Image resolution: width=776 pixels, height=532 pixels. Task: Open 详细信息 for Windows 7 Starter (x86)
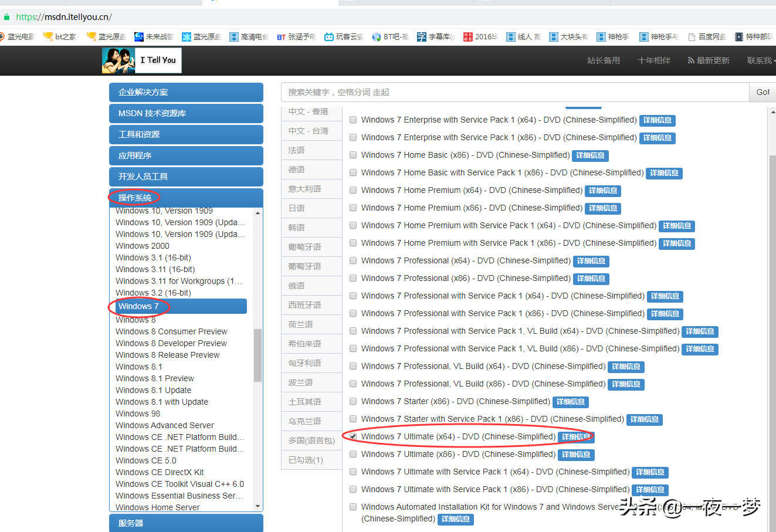tap(571, 402)
